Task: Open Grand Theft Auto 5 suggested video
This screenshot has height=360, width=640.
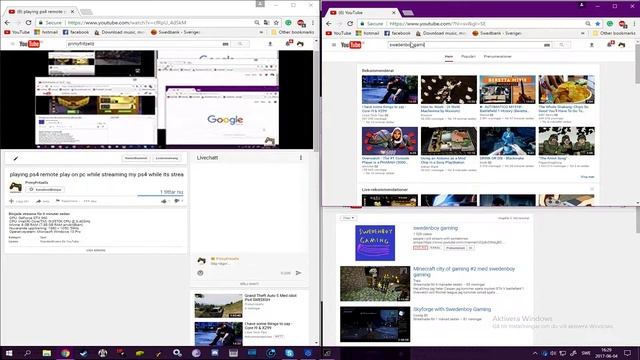Action: pyautogui.click(x=218, y=305)
